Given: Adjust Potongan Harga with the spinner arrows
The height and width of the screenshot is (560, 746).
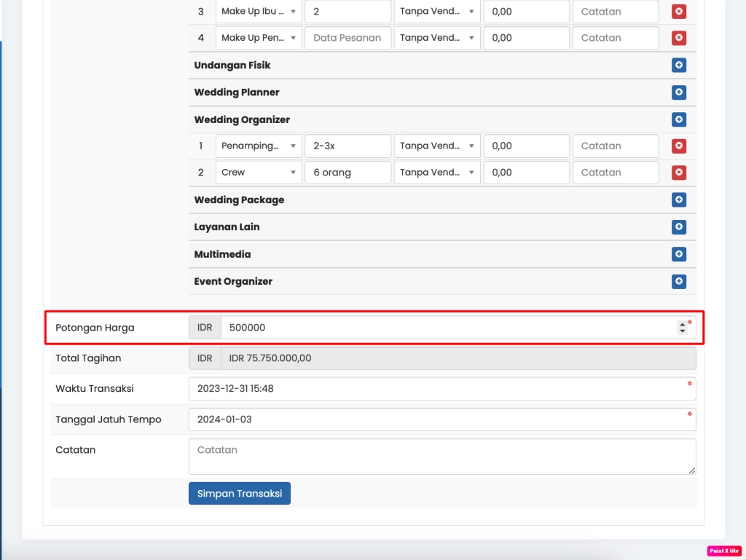Looking at the screenshot, I should (x=682, y=328).
